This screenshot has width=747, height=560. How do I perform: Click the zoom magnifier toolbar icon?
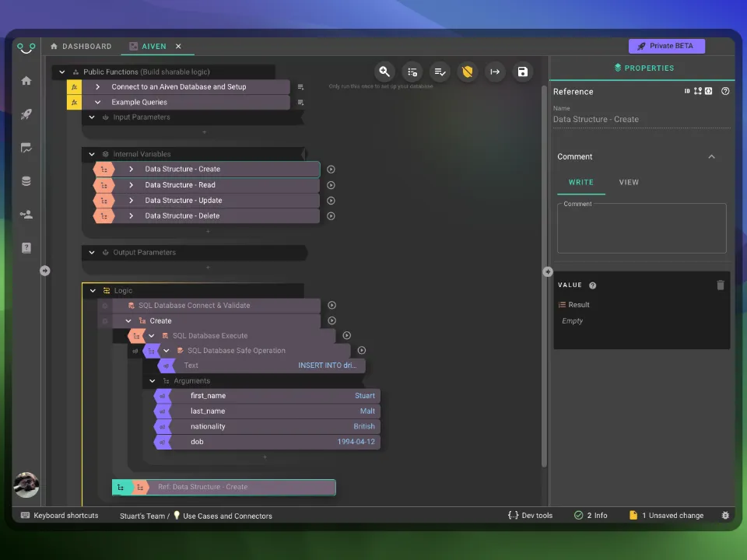tap(384, 72)
